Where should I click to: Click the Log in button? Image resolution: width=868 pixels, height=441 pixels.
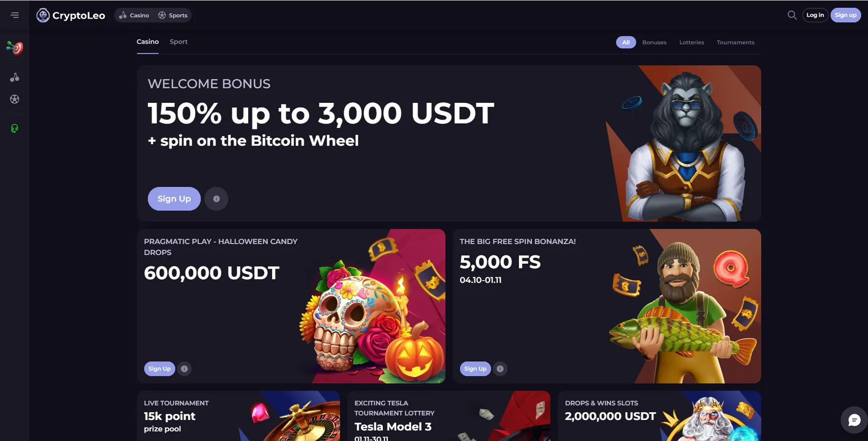tap(815, 15)
